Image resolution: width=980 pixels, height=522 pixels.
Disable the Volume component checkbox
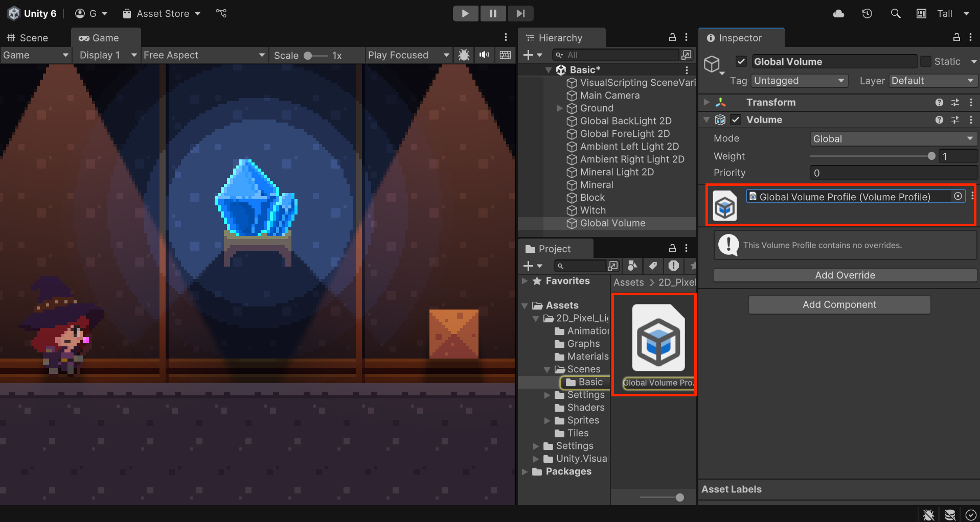click(x=736, y=120)
